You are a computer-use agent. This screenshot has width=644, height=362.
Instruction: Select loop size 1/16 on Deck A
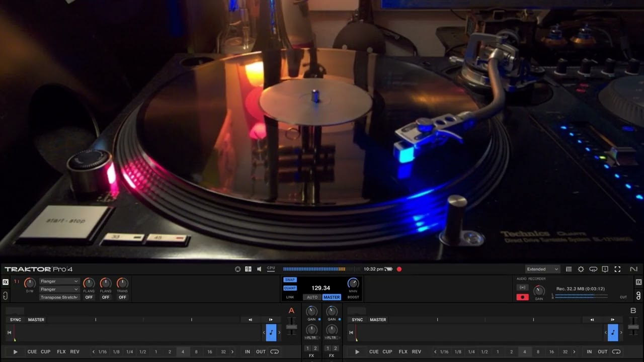click(103, 352)
